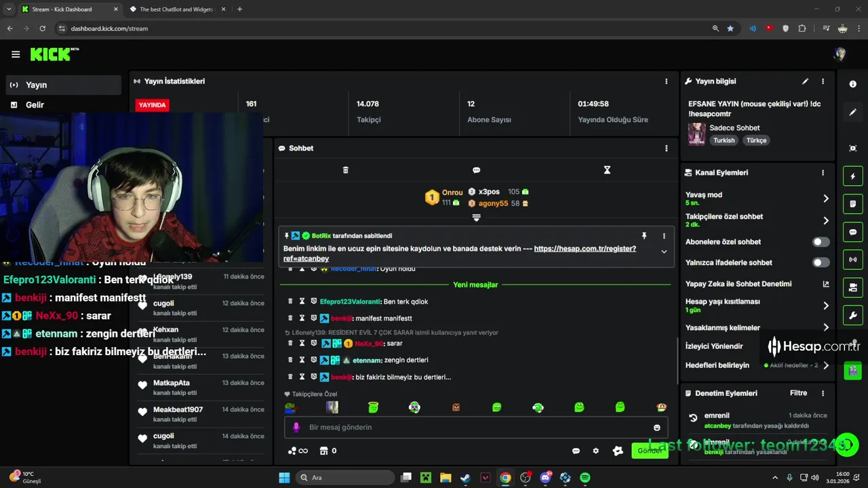Open pinned message three-dot menu

point(664,236)
